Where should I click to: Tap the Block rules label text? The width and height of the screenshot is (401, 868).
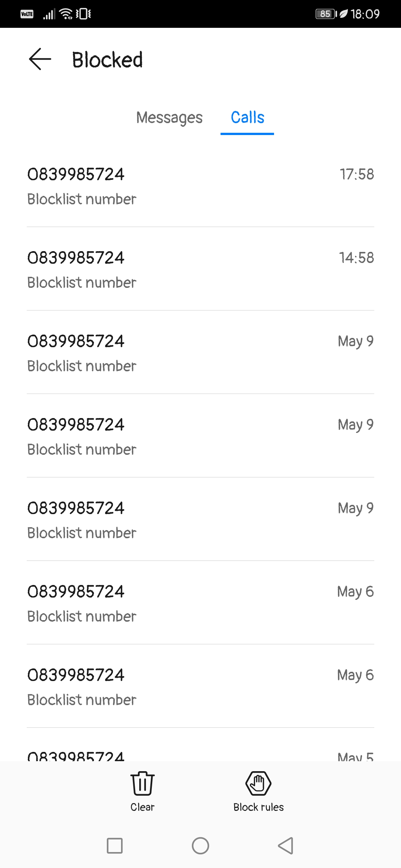click(258, 807)
